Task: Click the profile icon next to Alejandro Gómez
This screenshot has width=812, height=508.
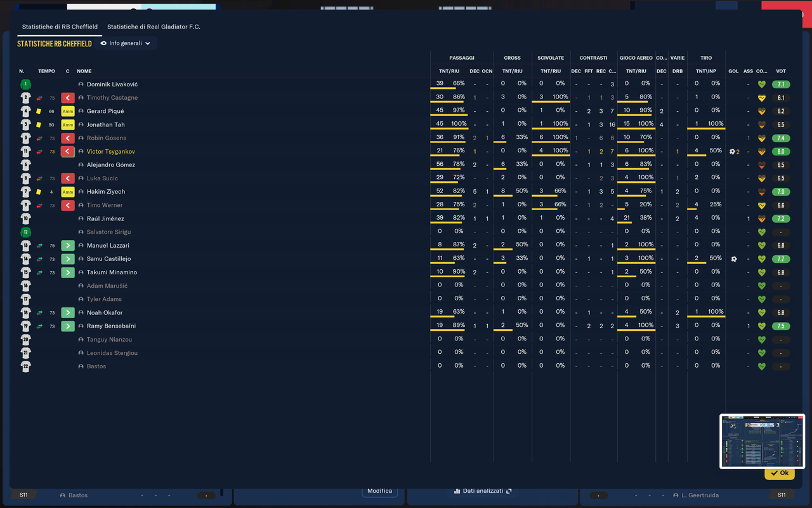Action: [81, 165]
